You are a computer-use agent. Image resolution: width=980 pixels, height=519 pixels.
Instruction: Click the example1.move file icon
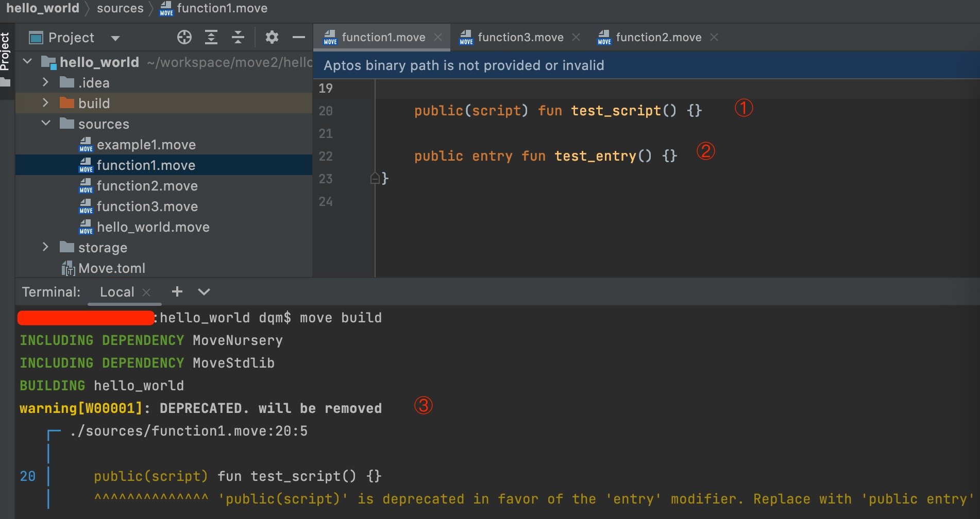(86, 145)
